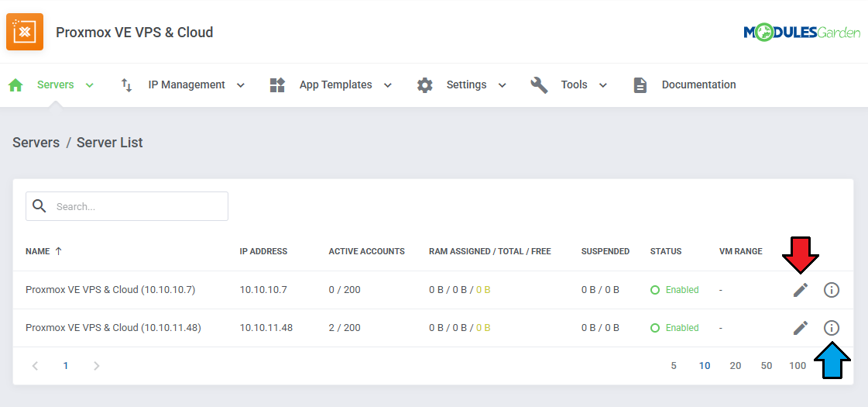Click RAM ASSIGNED / TOTAL / FREE header
The height and width of the screenshot is (407, 868).
tap(490, 251)
